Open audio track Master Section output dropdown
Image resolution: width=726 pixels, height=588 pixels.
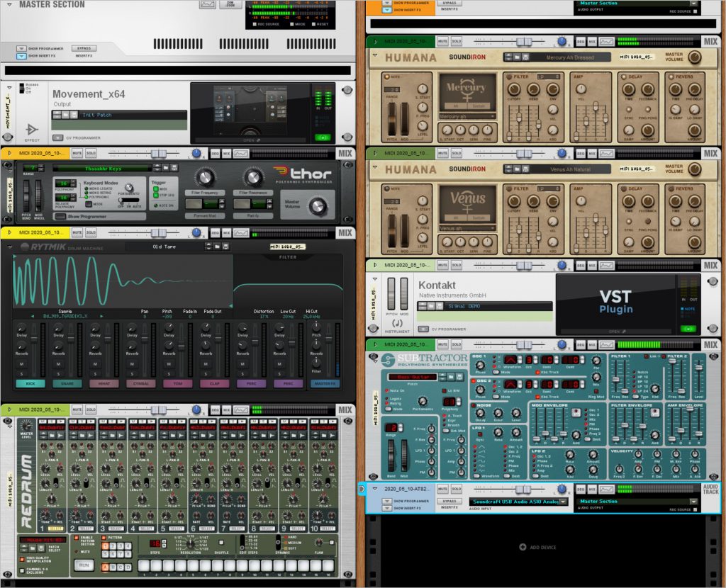pyautogui.click(x=693, y=502)
